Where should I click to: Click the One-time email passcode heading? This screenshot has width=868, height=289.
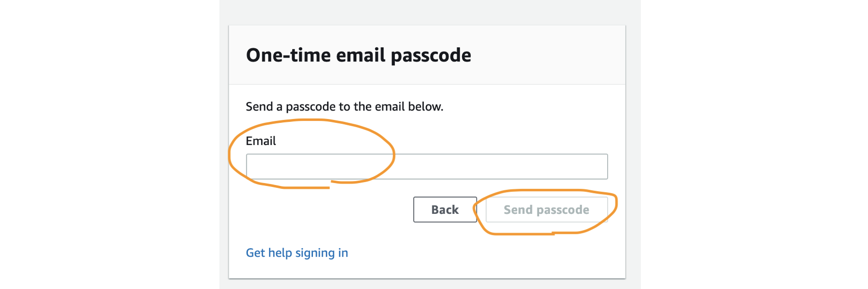pyautogui.click(x=358, y=55)
